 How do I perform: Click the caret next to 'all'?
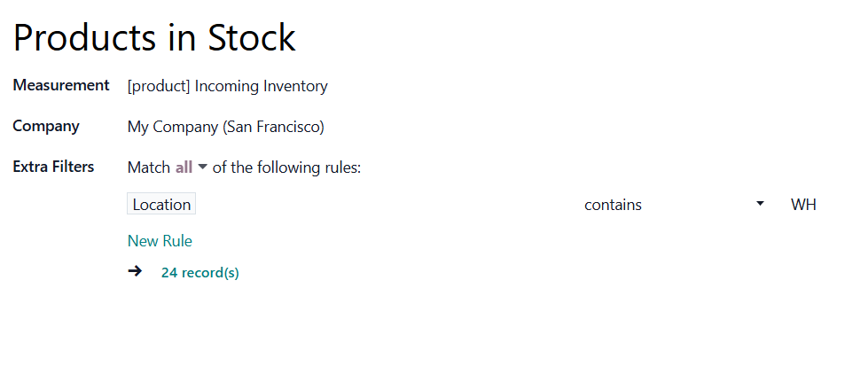pos(202,167)
